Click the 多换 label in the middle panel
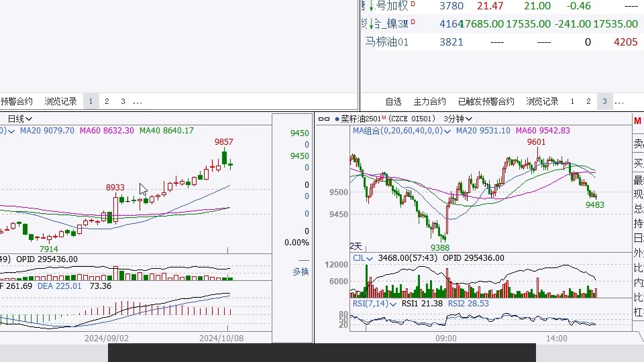 coord(301,271)
